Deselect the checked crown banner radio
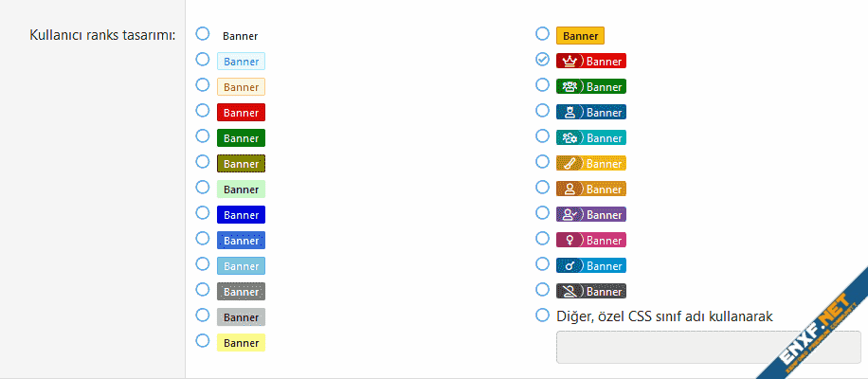 click(x=542, y=59)
